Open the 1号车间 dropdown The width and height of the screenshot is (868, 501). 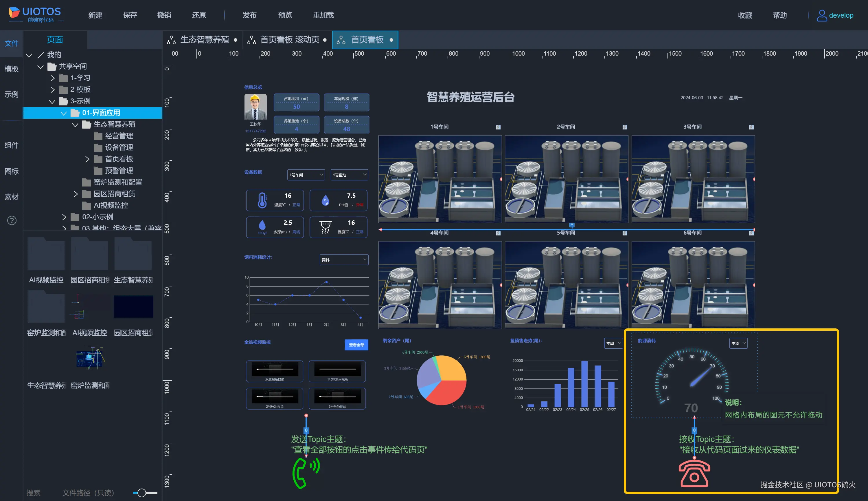coord(306,175)
